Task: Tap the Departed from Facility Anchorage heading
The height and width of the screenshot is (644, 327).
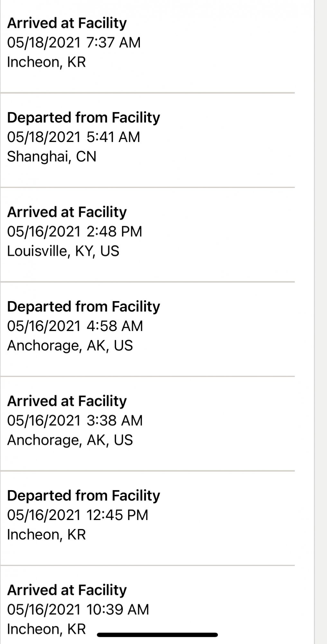Action: coord(84,307)
